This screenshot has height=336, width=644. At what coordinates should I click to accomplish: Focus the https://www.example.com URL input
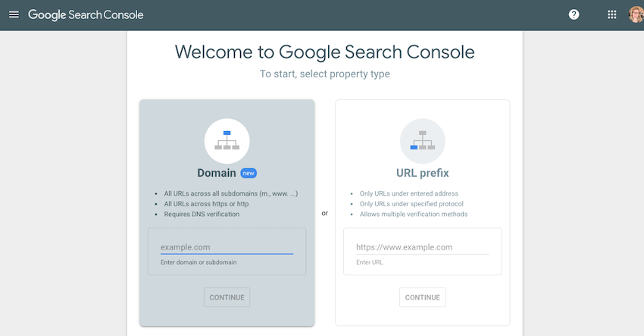[x=422, y=247]
